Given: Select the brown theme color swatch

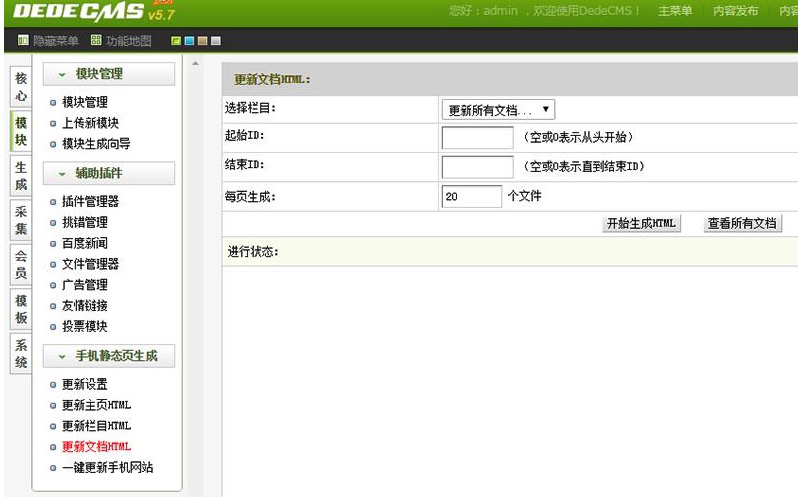Looking at the screenshot, I should click(x=201, y=41).
